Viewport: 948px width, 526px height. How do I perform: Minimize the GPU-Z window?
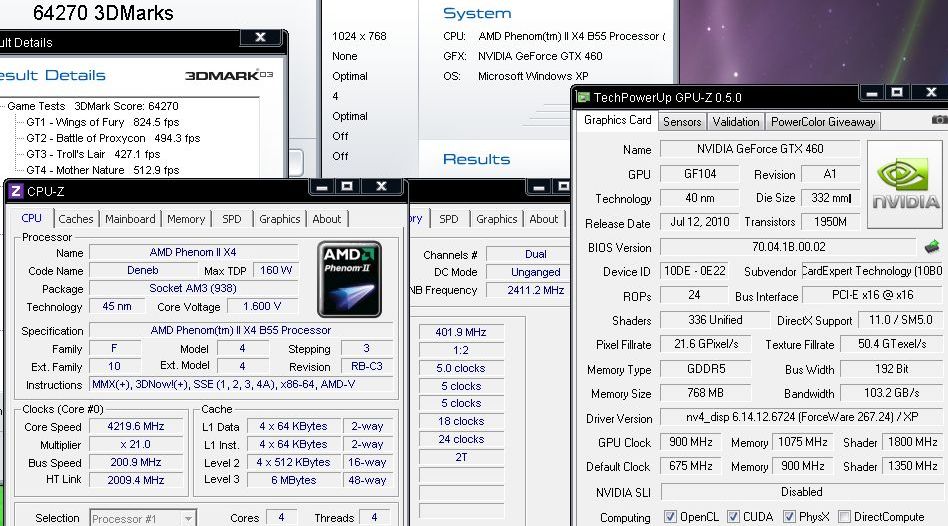click(x=872, y=93)
